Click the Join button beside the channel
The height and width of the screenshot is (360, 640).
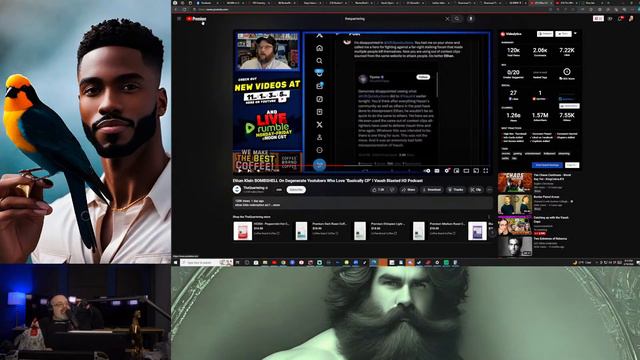[279, 190]
